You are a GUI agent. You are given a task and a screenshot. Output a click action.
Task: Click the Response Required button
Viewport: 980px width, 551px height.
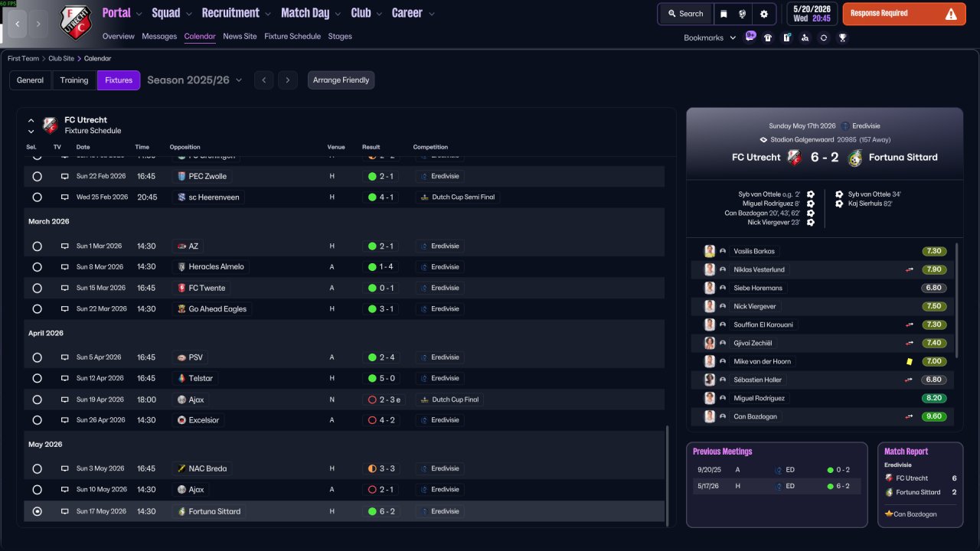(x=904, y=14)
